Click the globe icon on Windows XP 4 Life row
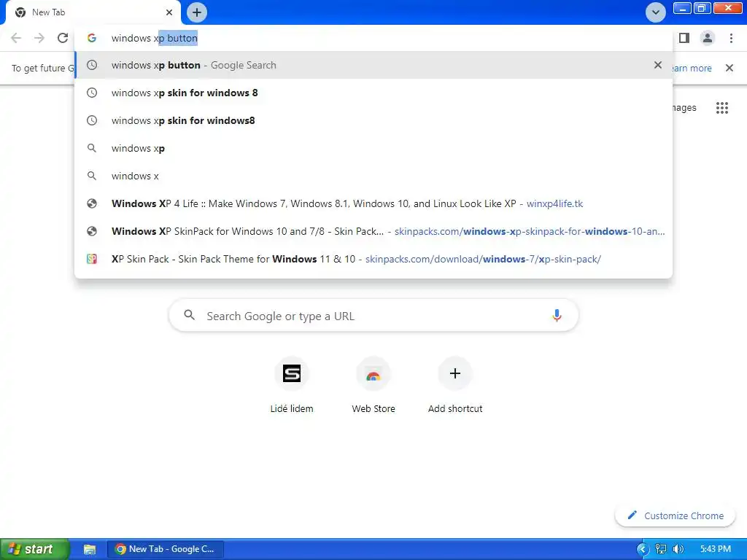747x560 pixels. coord(92,203)
